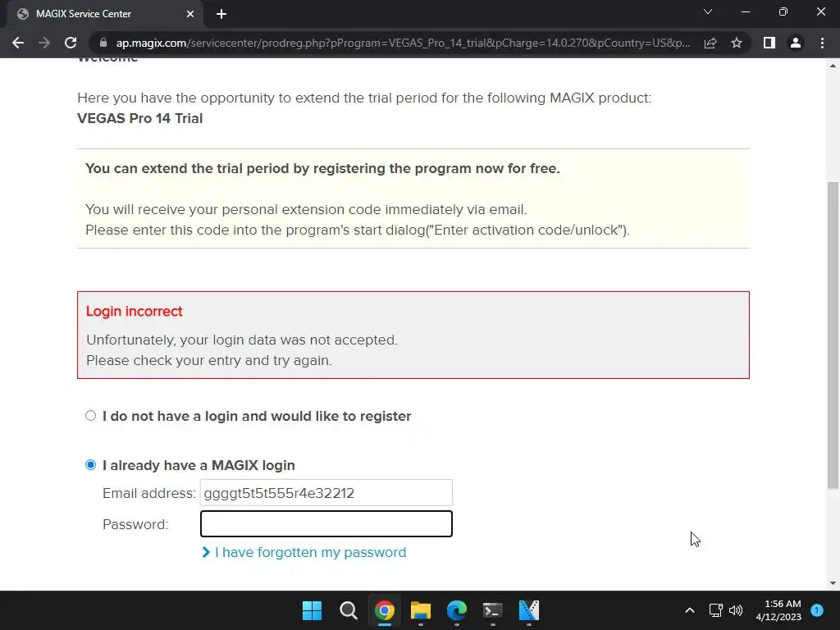Open 'I have forgotten my password' link
840x630 pixels.
(310, 552)
